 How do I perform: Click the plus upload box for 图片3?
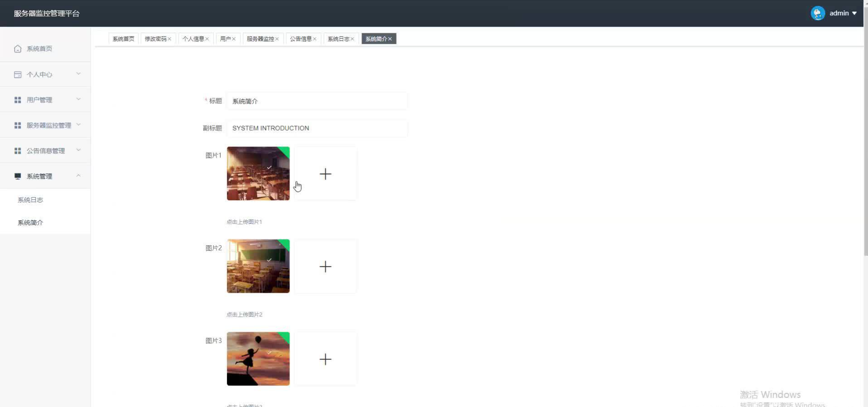325,359
